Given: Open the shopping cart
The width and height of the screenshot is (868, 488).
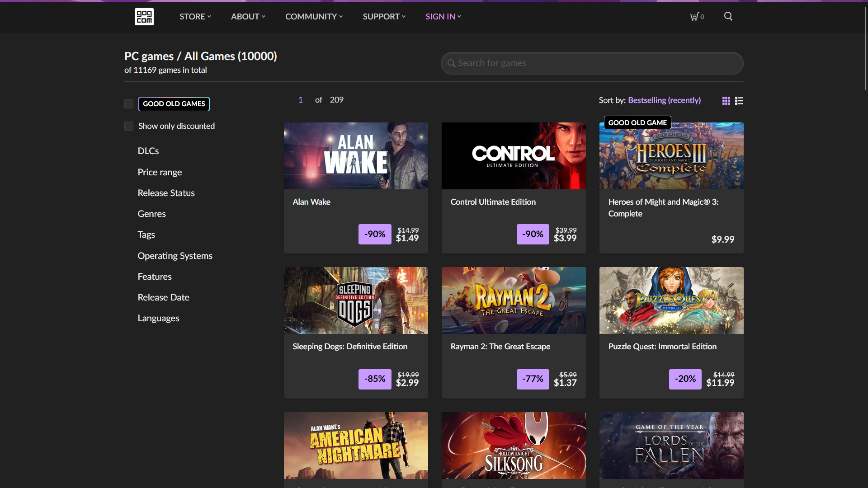Looking at the screenshot, I should (697, 17).
